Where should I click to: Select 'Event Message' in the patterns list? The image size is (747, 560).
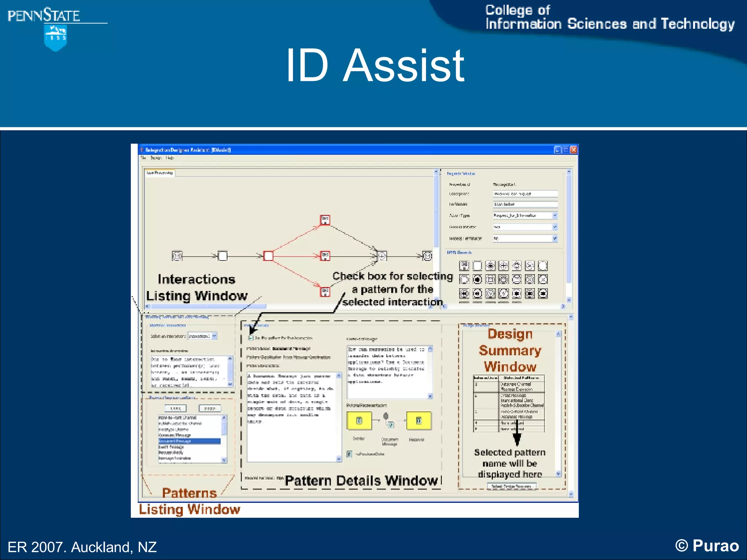pos(189,447)
